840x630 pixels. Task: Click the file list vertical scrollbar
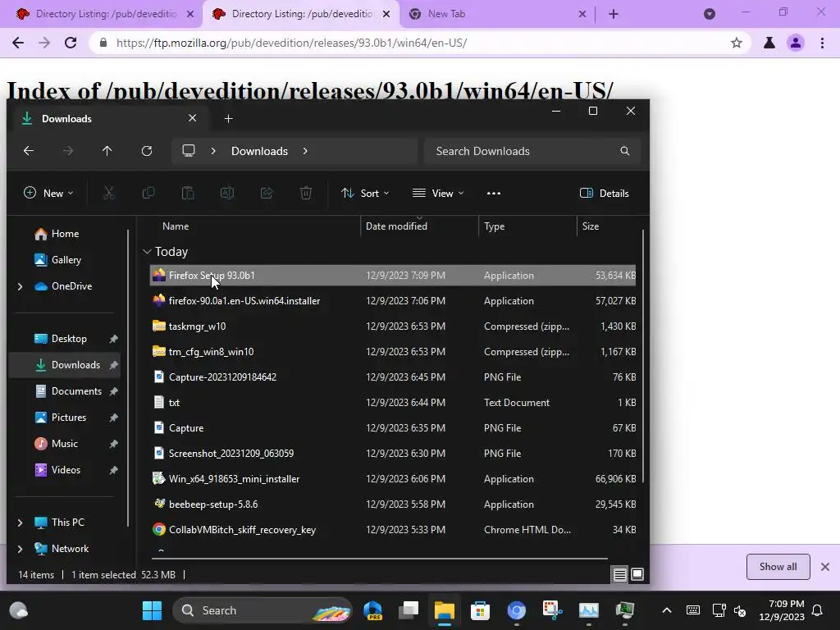click(642, 356)
